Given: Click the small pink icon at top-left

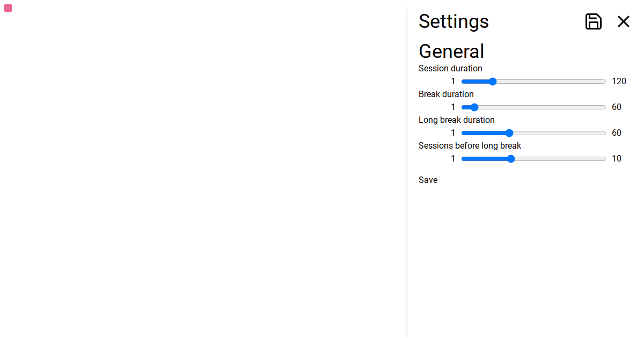Looking at the screenshot, I should pos(8,8).
